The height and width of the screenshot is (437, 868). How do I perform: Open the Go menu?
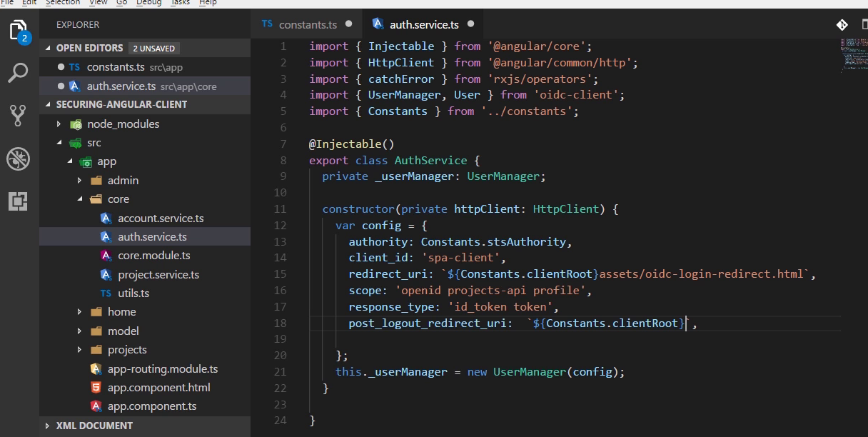122,2
